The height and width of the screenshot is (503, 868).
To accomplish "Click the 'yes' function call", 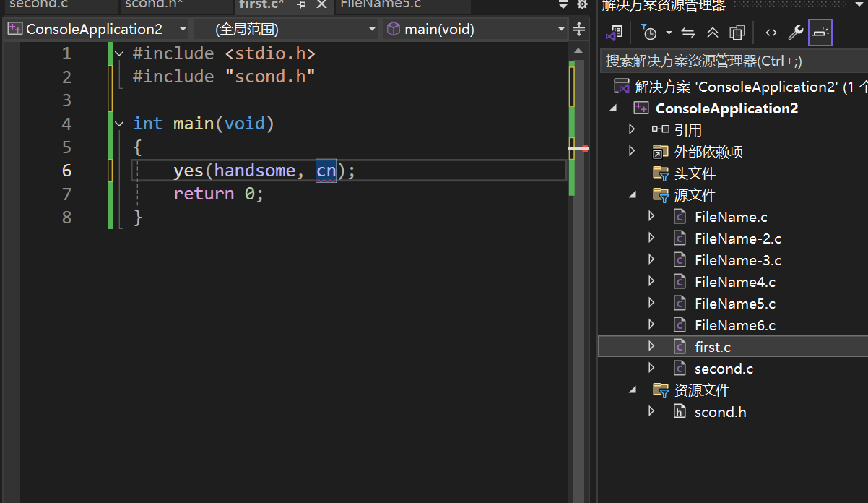I will click(x=188, y=171).
